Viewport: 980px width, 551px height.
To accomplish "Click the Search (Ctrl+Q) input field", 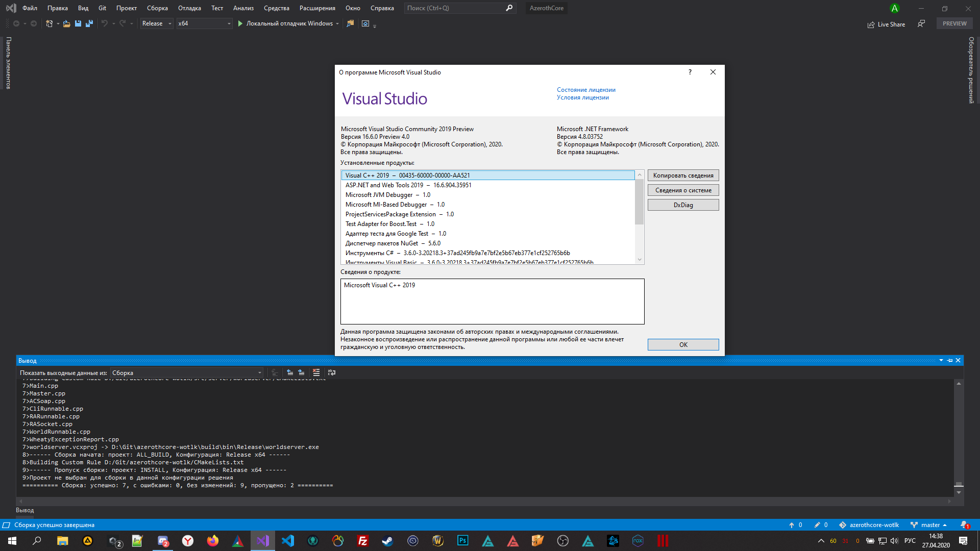I will [x=459, y=8].
